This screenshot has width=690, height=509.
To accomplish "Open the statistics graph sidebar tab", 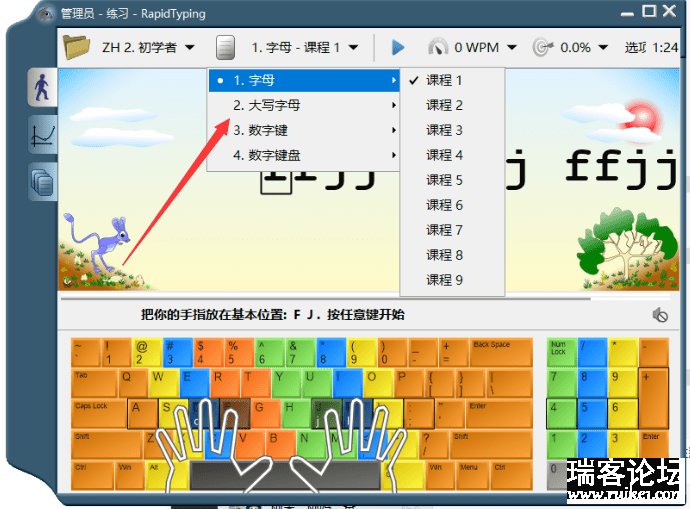I will coord(43,135).
